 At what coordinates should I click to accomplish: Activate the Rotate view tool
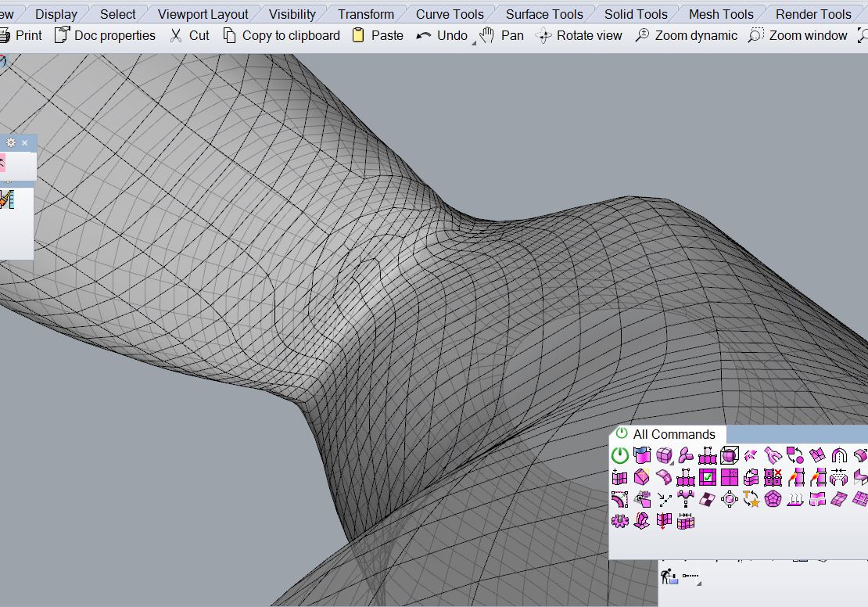point(579,35)
